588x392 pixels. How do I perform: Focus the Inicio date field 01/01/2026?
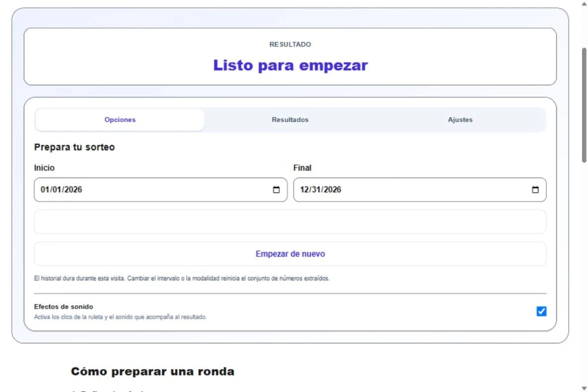(160, 190)
